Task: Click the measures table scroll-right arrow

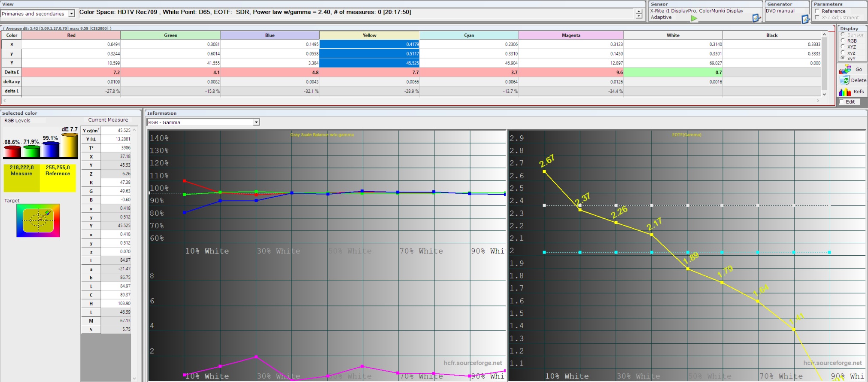Action: [818, 101]
